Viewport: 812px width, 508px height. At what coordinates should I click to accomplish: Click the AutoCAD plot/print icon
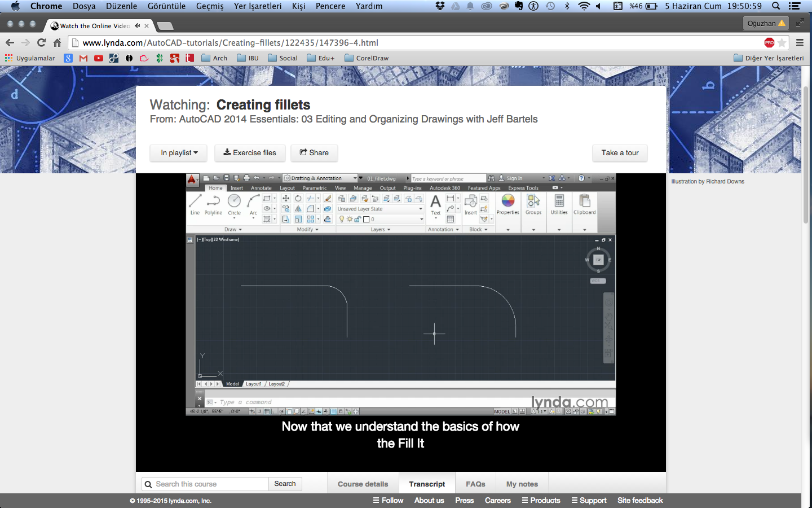[246, 178]
